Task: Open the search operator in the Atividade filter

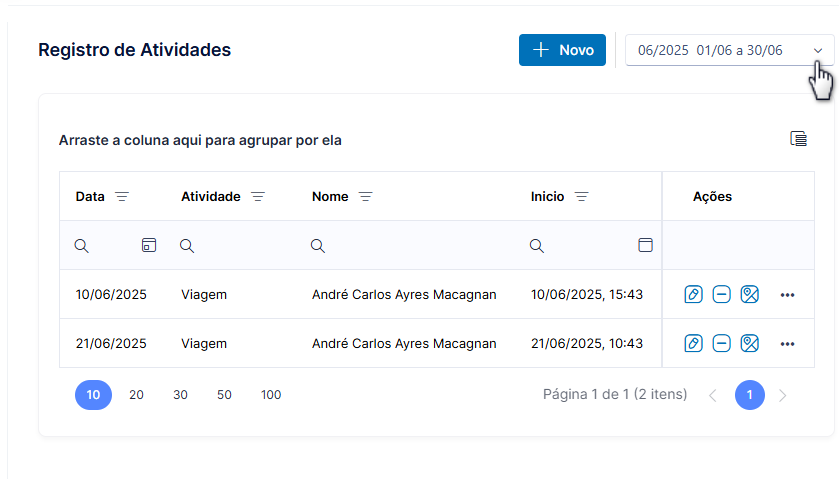Action: (x=187, y=246)
